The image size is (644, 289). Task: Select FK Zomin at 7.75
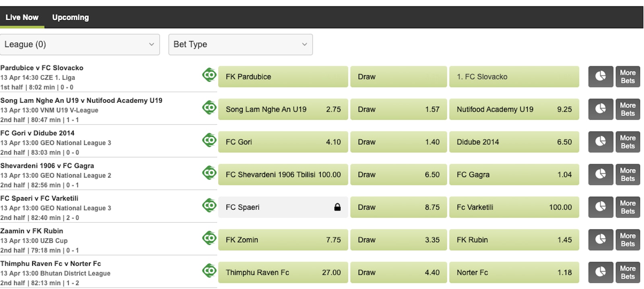click(283, 239)
